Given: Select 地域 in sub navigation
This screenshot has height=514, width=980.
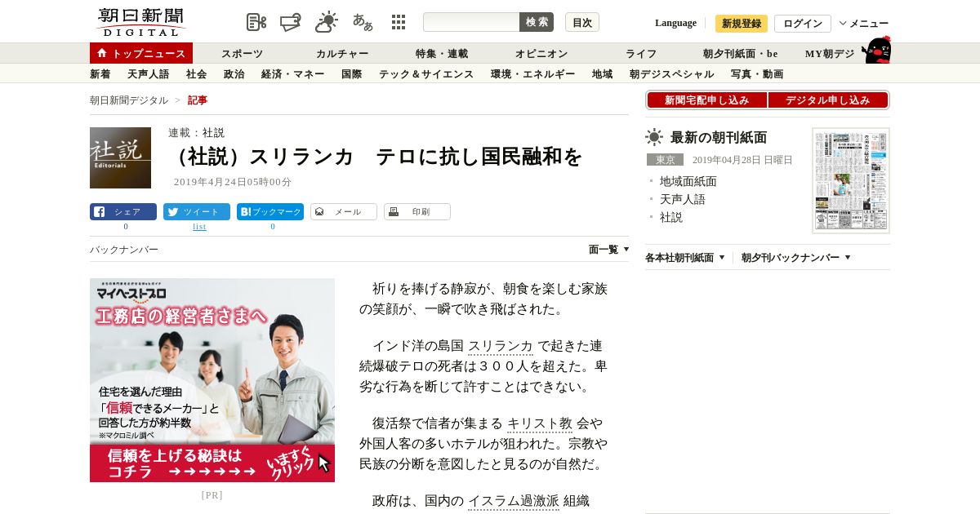Looking at the screenshot, I should pos(603,74).
